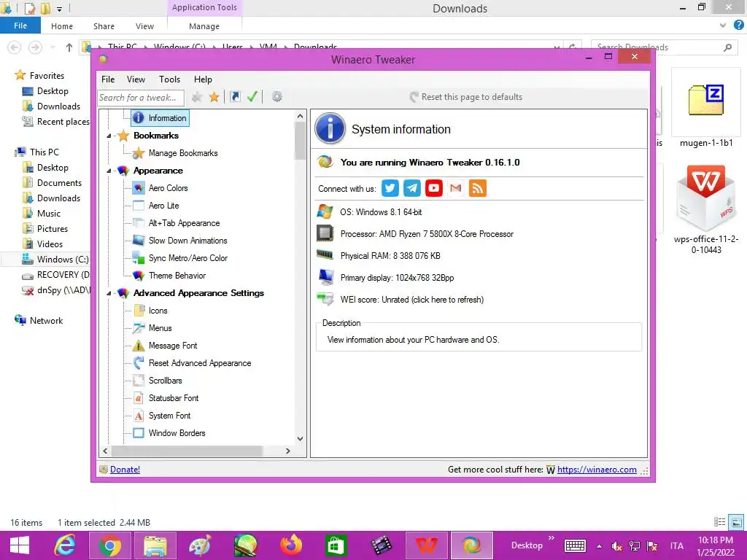Open Window Borders tweak
This screenshot has width=747, height=560.
(177, 433)
